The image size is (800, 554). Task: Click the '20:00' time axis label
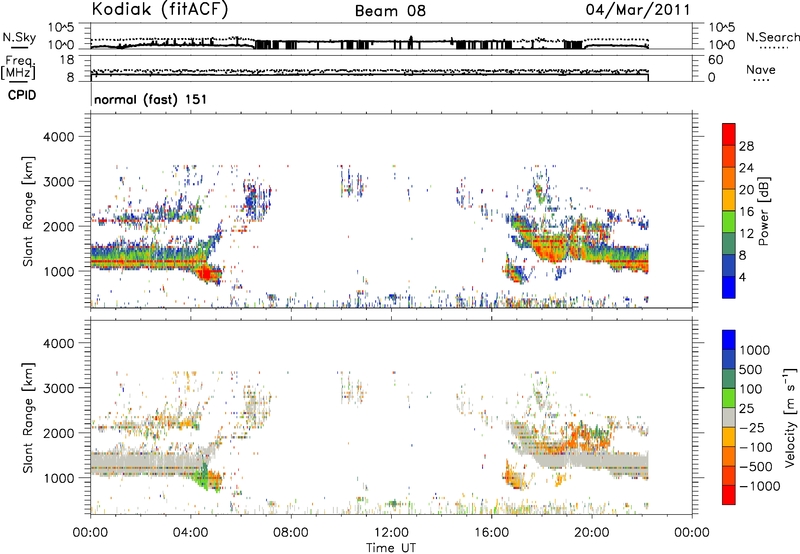click(592, 533)
